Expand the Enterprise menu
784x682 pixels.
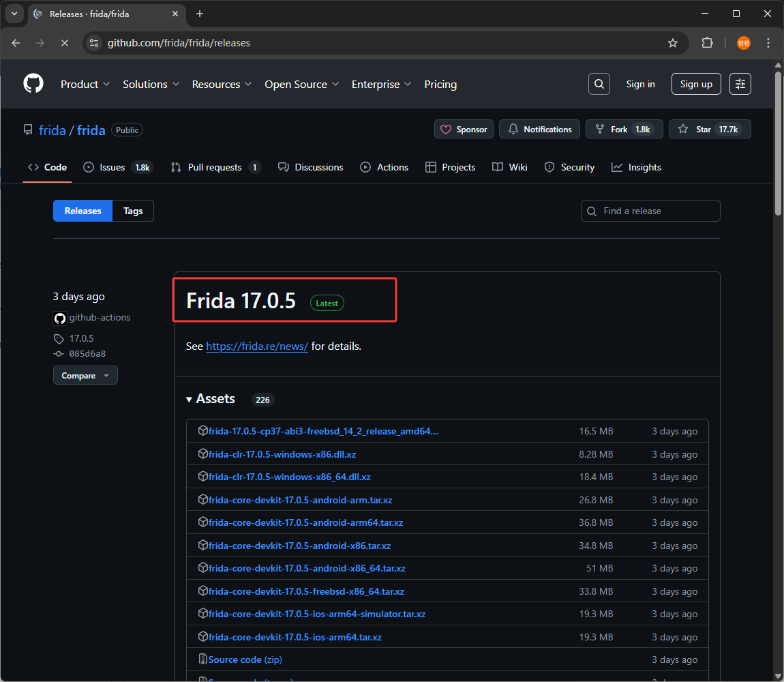(x=382, y=84)
